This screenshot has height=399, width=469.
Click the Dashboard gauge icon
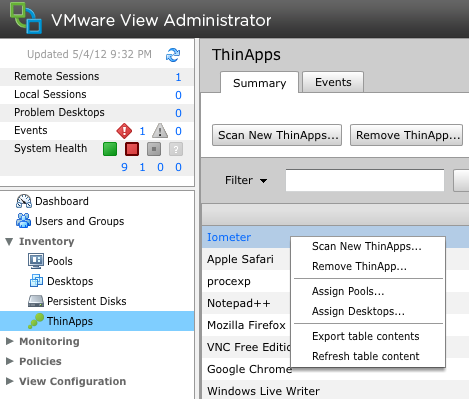click(24, 201)
